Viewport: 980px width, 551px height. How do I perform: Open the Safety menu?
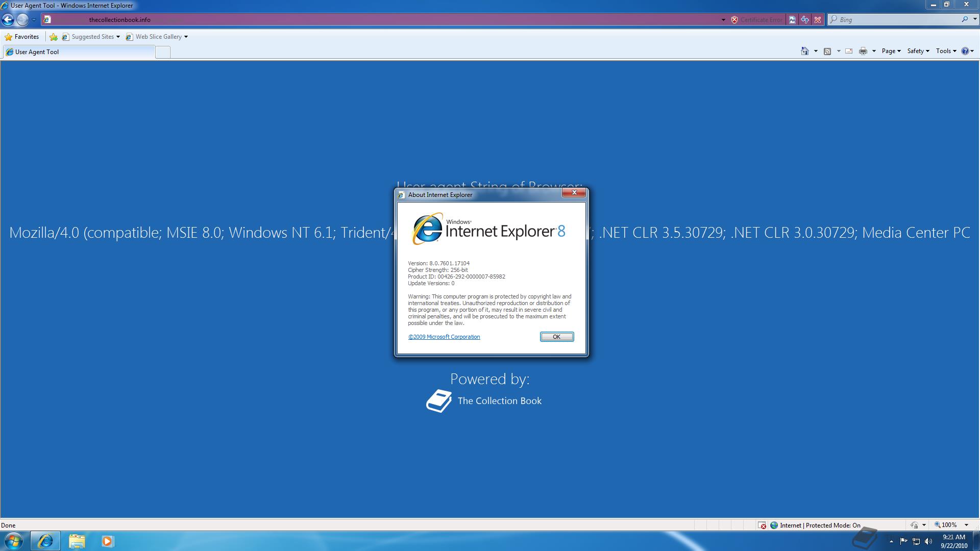click(x=918, y=51)
